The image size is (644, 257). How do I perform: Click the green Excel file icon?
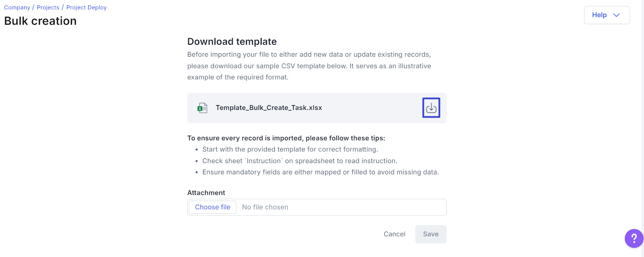click(x=202, y=108)
